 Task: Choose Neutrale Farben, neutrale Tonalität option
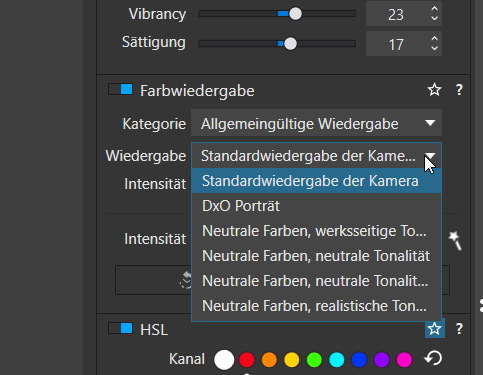[x=316, y=256]
